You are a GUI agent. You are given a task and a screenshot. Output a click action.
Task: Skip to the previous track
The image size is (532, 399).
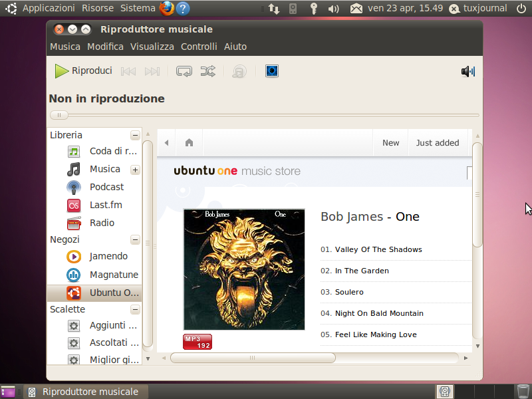pyautogui.click(x=128, y=71)
